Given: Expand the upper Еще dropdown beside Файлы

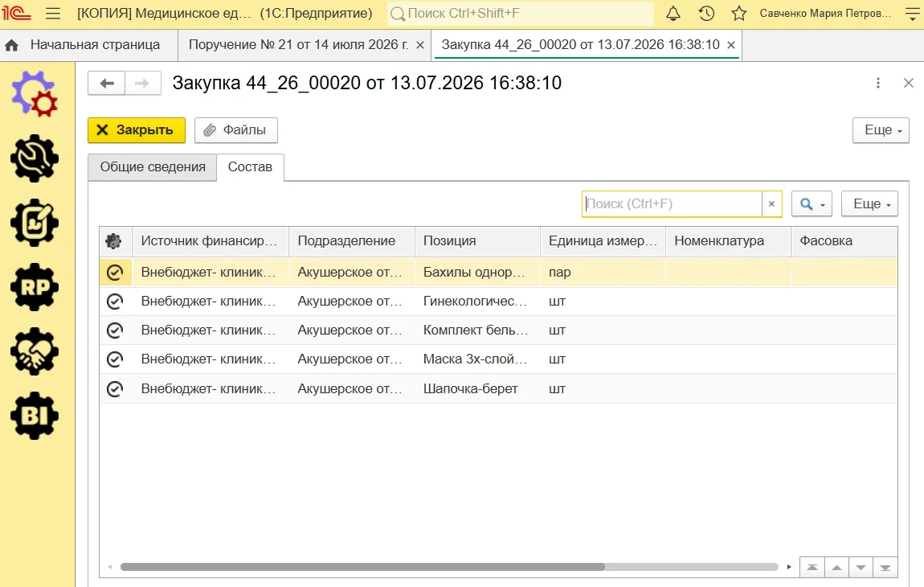Looking at the screenshot, I should click(x=881, y=130).
